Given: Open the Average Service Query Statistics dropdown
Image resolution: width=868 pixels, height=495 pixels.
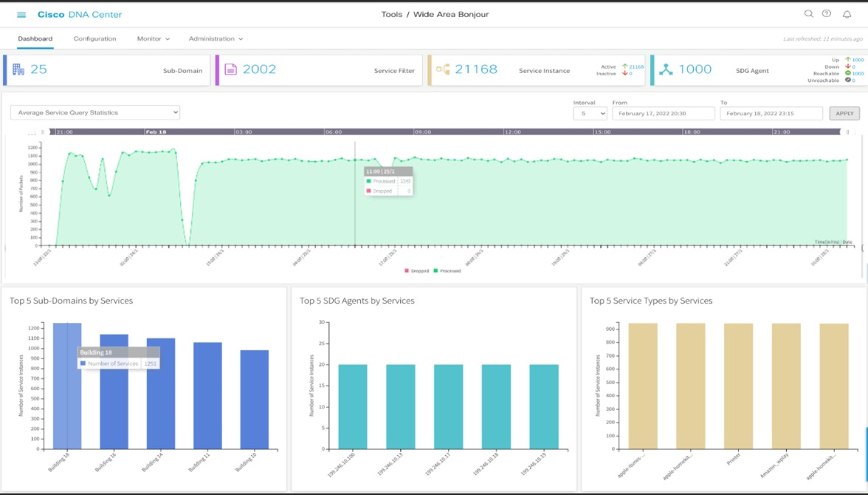Looking at the screenshot, I should click(95, 112).
